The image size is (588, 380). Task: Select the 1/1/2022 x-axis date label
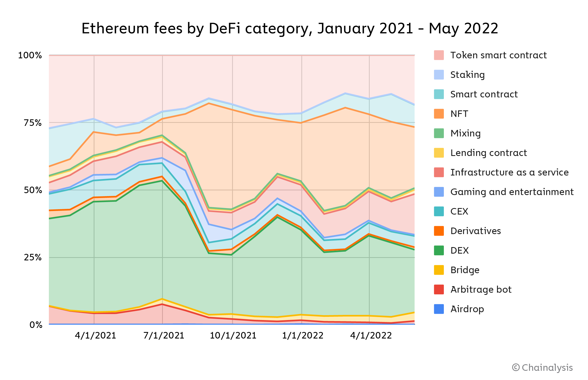coord(303,336)
